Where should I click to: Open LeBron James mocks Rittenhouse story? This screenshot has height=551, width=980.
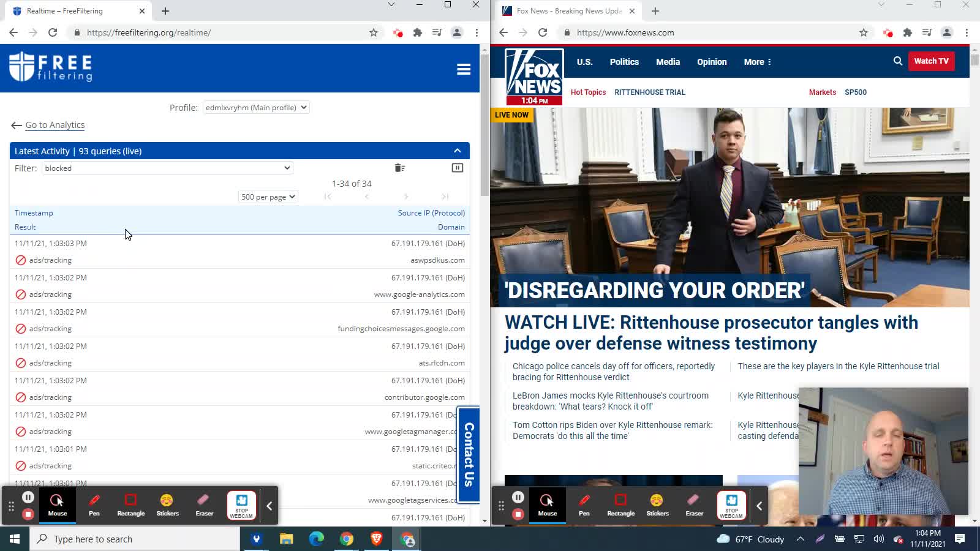611,401
